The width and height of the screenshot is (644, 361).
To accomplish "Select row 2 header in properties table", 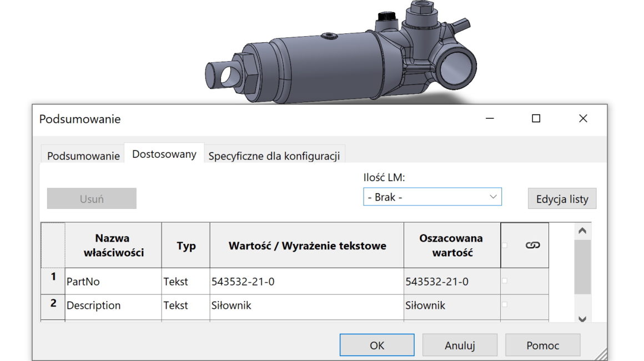I will (53, 304).
